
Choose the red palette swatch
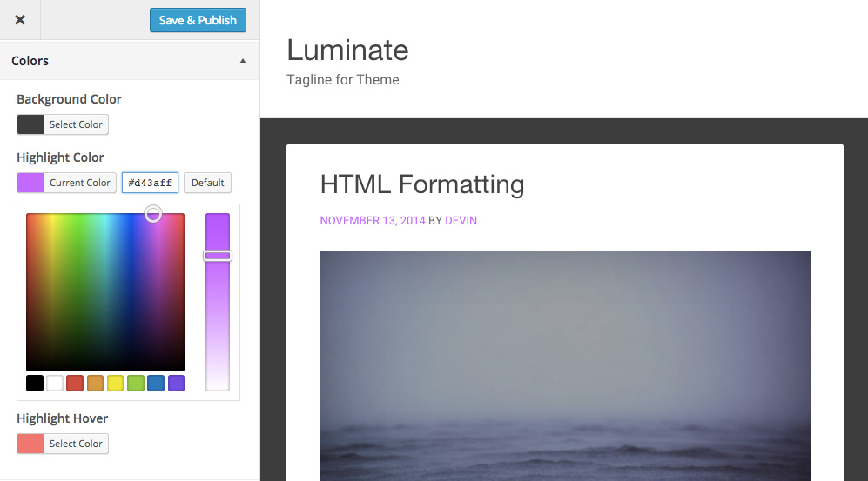click(75, 383)
